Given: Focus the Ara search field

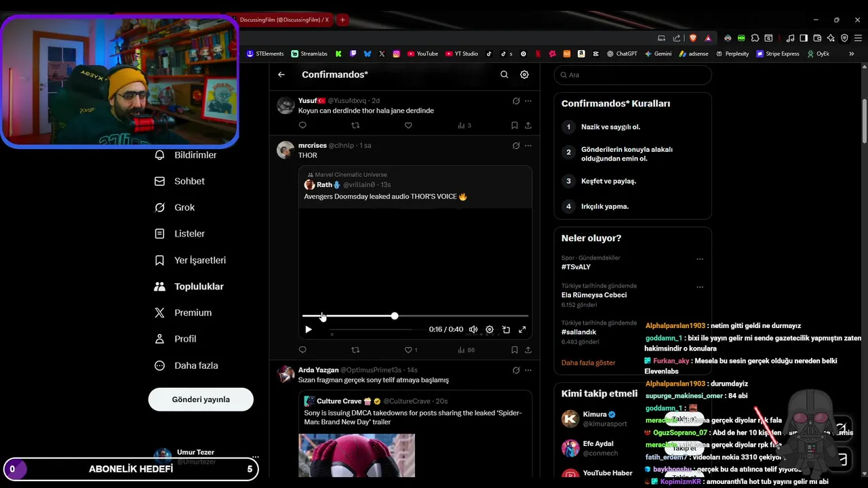Looking at the screenshot, I should coord(633,75).
